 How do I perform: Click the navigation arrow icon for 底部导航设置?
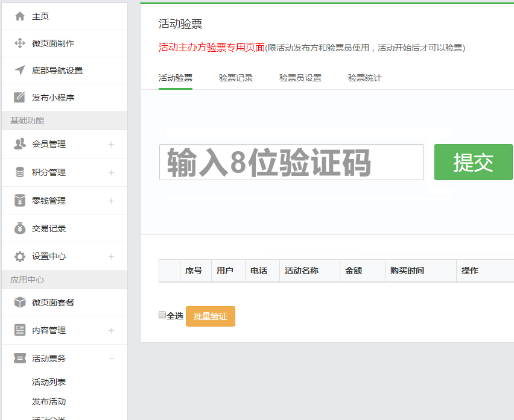pos(20,71)
